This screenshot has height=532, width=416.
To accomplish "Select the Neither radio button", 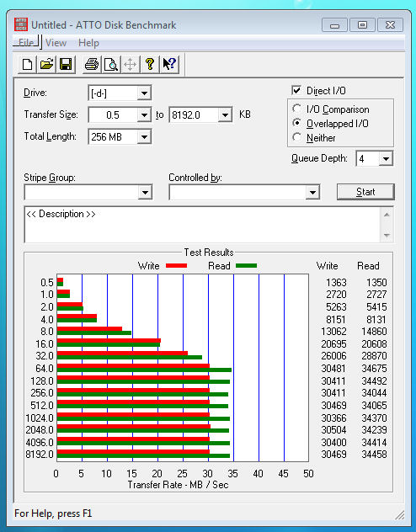I will click(297, 137).
